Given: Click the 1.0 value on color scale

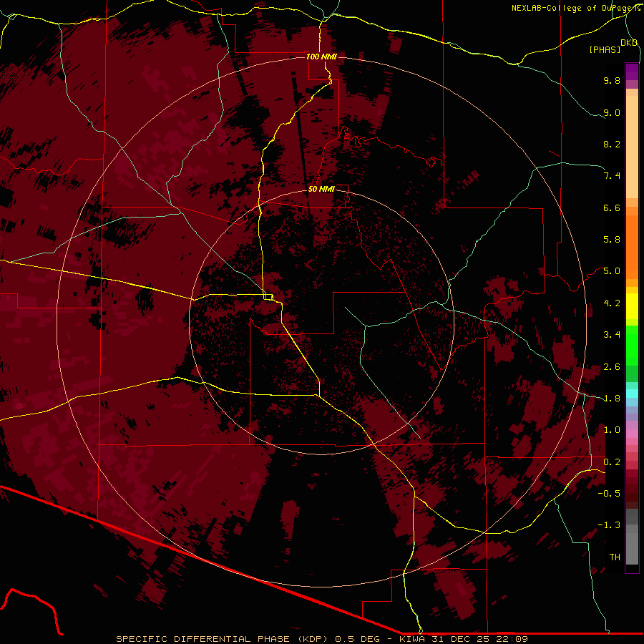Looking at the screenshot, I should (612, 430).
